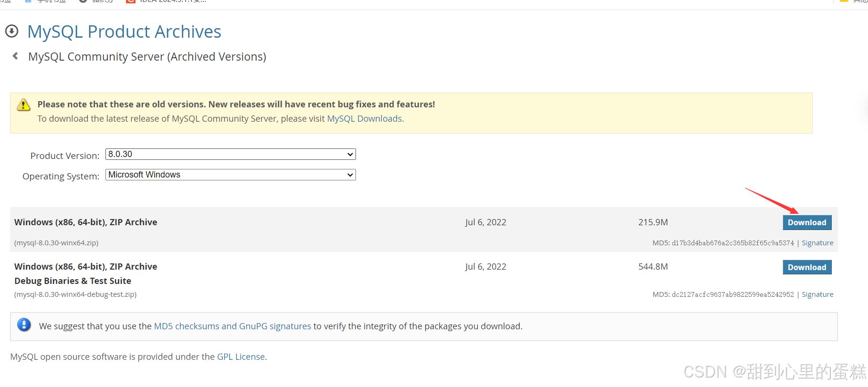
Task: Click the yellow warning triangle icon
Action: 23,105
